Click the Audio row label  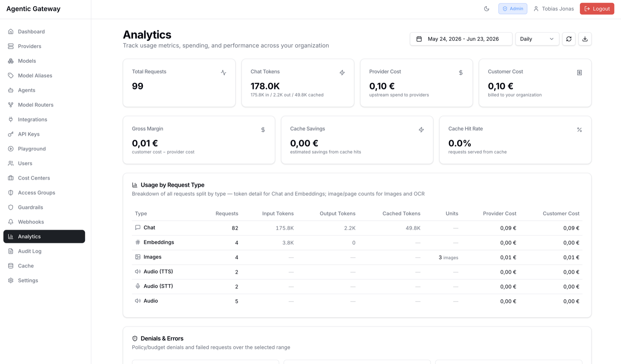click(x=151, y=301)
